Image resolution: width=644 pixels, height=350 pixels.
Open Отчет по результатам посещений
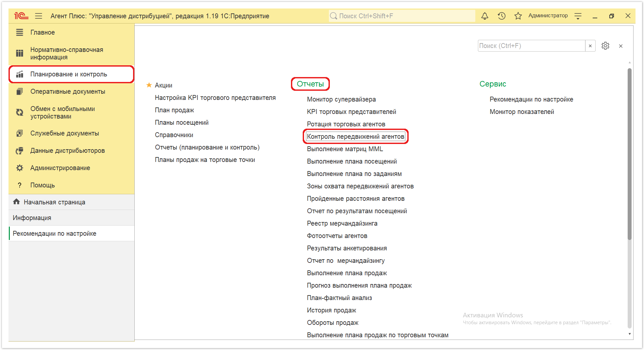pyautogui.click(x=357, y=211)
